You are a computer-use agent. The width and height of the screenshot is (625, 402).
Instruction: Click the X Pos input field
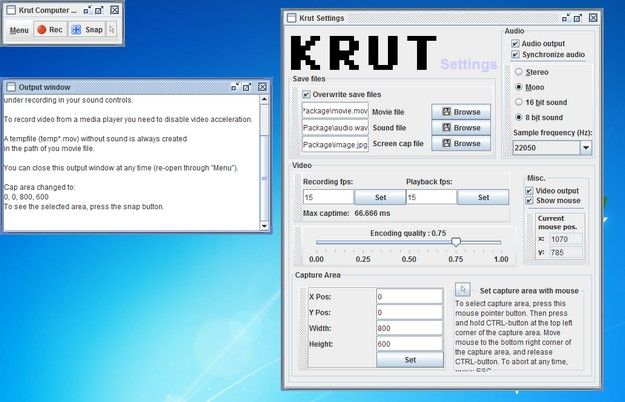pyautogui.click(x=409, y=296)
